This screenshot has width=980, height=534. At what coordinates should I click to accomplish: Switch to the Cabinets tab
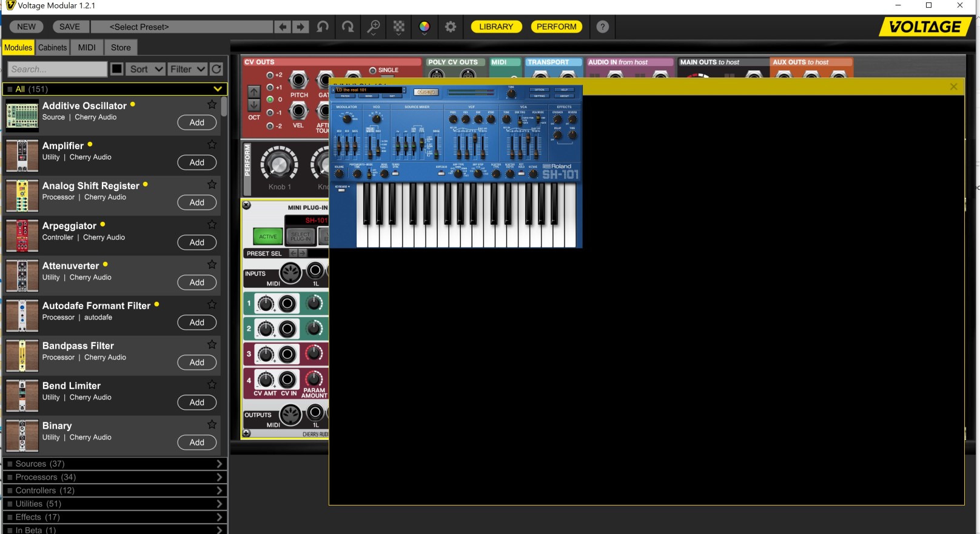click(53, 47)
